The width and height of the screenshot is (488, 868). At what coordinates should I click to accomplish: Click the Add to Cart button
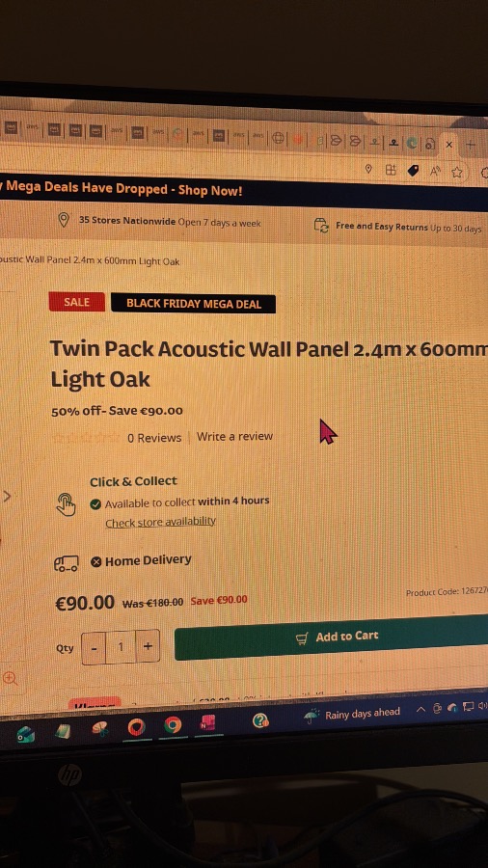(x=332, y=637)
